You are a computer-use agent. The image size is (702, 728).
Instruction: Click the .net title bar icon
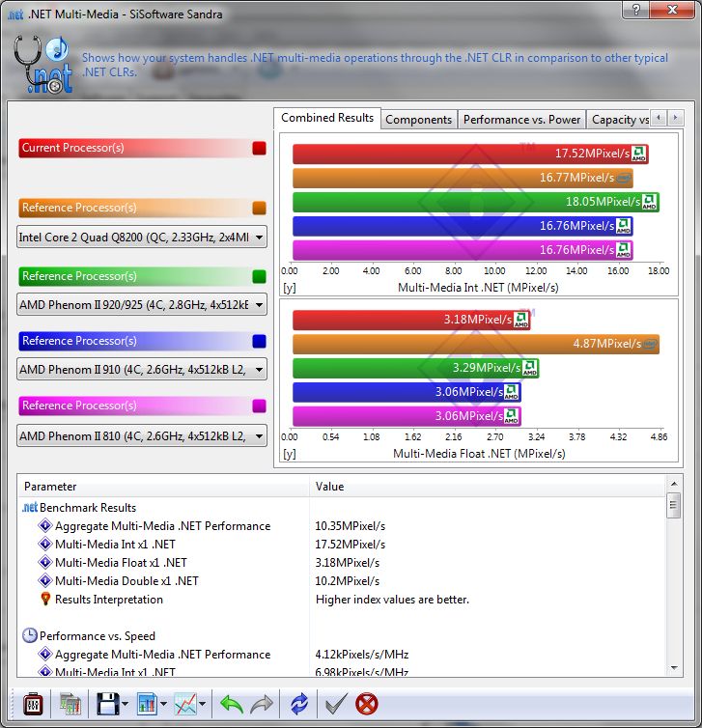coord(15,14)
